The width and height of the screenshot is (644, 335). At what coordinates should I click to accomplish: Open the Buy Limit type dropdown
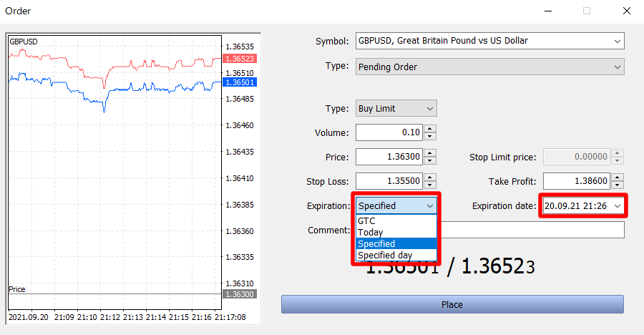pos(429,109)
